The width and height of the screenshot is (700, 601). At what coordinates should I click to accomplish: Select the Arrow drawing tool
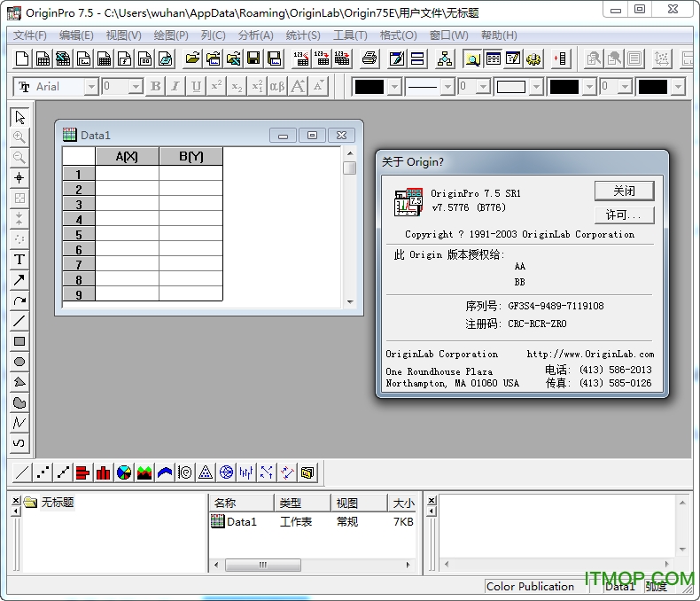(19, 280)
